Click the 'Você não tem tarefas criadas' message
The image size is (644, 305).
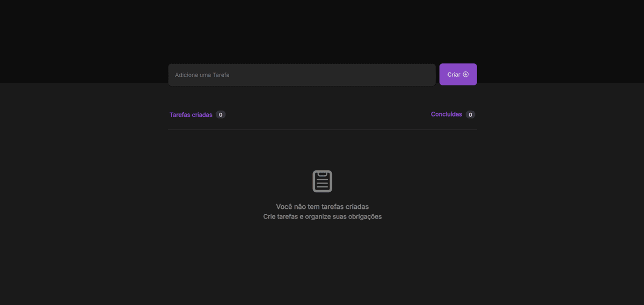322,207
